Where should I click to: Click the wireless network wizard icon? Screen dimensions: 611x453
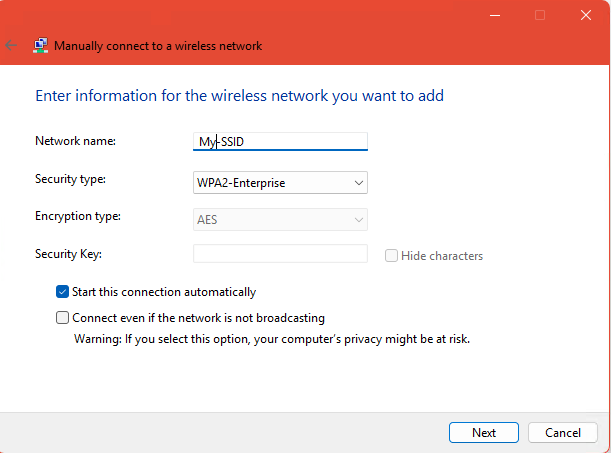40,45
